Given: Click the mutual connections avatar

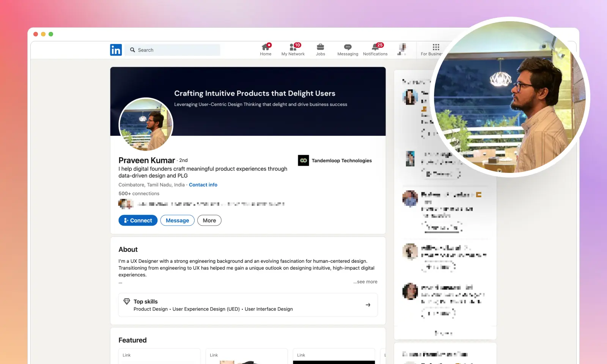Looking at the screenshot, I should coord(126,204).
